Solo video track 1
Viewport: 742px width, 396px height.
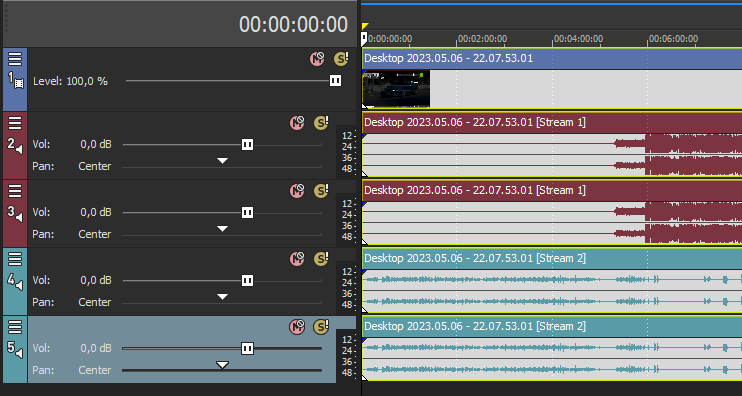(341, 59)
